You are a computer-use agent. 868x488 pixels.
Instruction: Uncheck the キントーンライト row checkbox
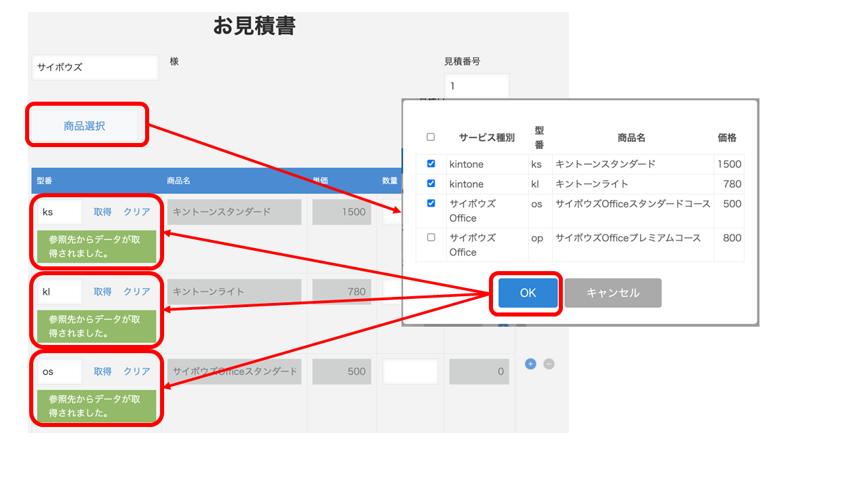pos(431,183)
